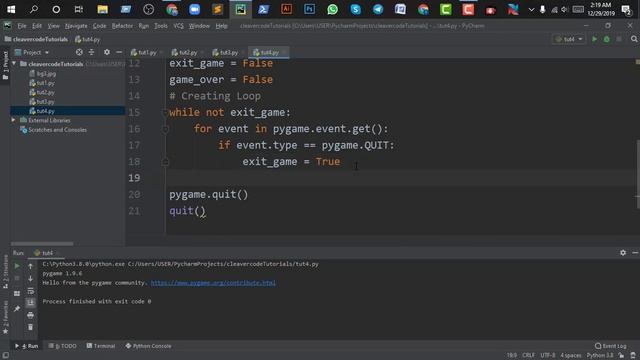Image resolution: width=640 pixels, height=360 pixels.
Task: Clear Run console with the trash icon
Action: click(x=31, y=327)
